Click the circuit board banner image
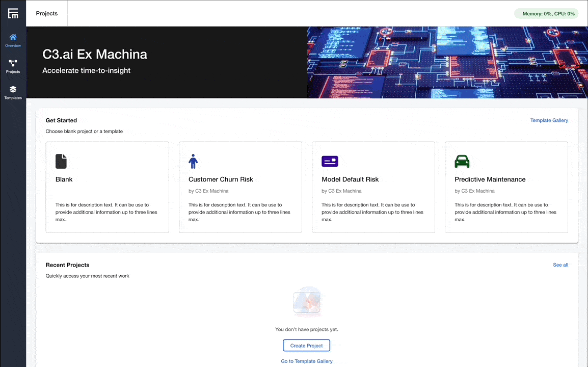The width and height of the screenshot is (588, 367). point(447,62)
